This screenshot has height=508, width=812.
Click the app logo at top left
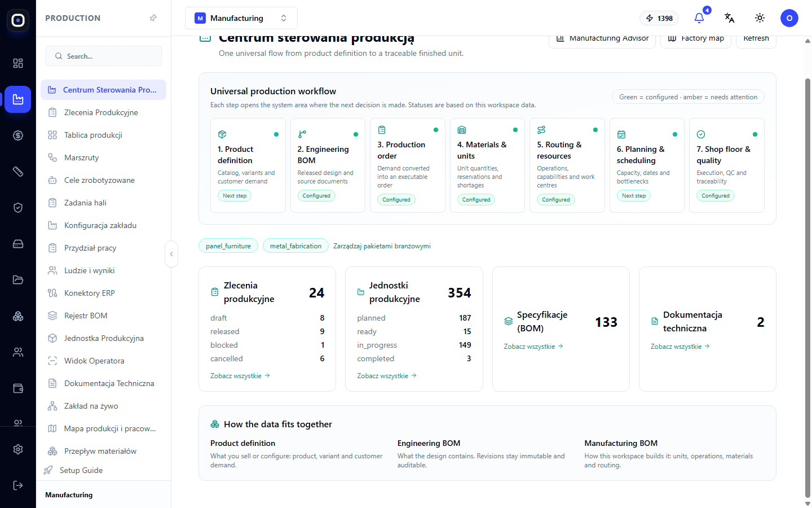point(18,20)
